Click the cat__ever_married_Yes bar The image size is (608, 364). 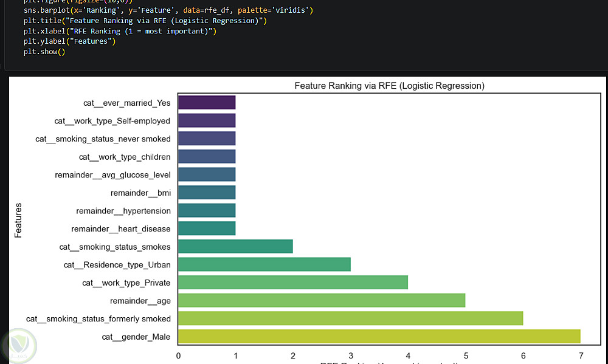pyautogui.click(x=206, y=103)
